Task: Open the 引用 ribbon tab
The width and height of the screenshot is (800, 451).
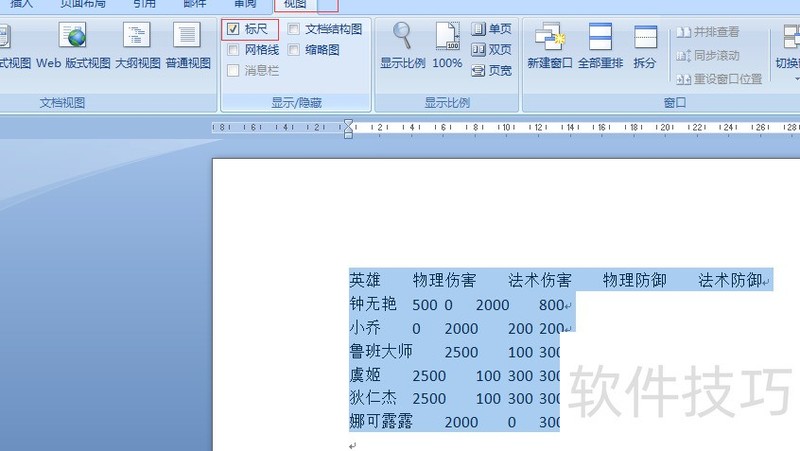Action: point(144,4)
